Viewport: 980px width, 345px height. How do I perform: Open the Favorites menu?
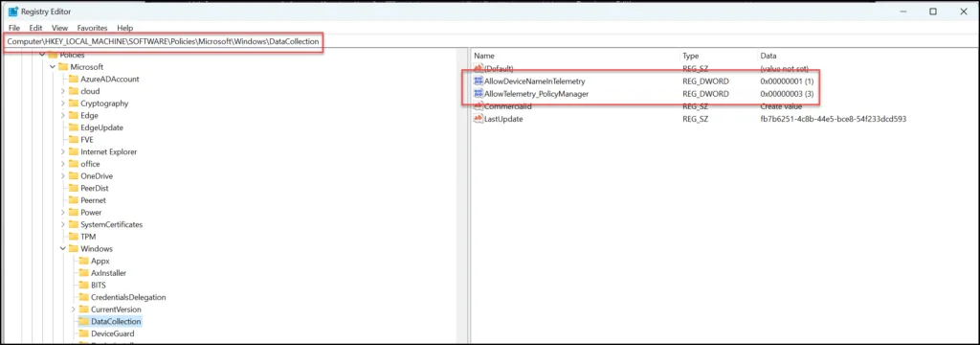point(93,28)
